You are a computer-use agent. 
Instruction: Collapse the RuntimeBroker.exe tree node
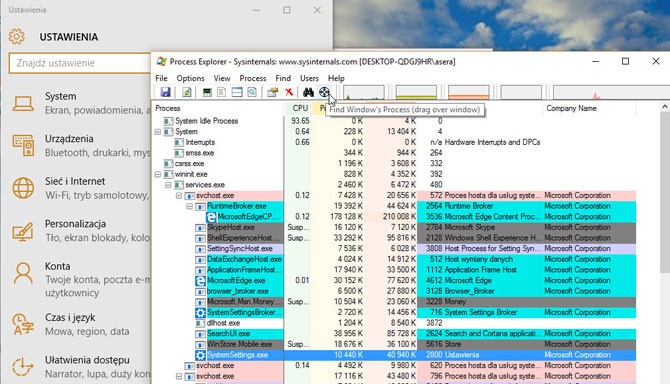point(190,206)
